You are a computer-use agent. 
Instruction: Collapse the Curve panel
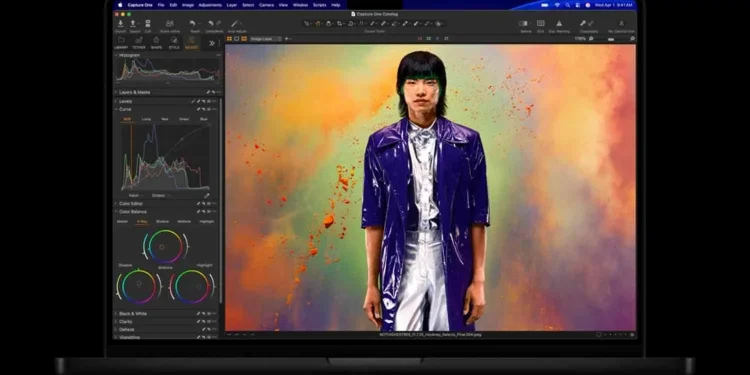click(x=116, y=110)
